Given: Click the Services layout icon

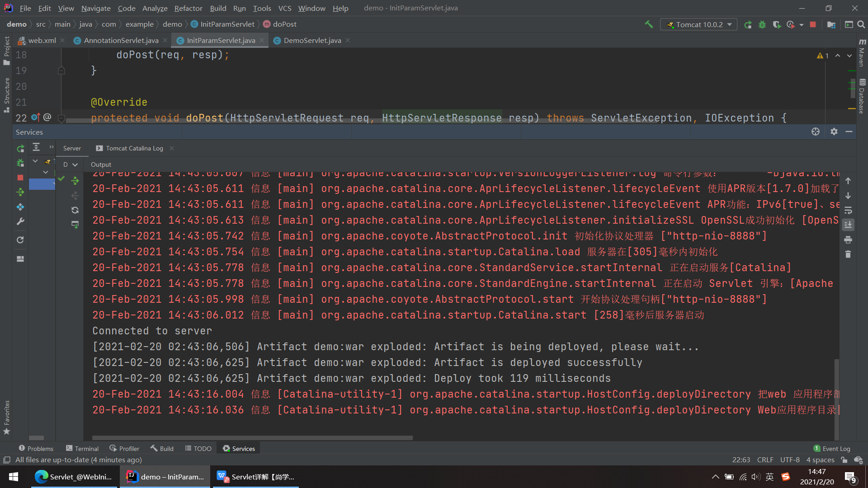Looking at the screenshot, I should [20, 259].
